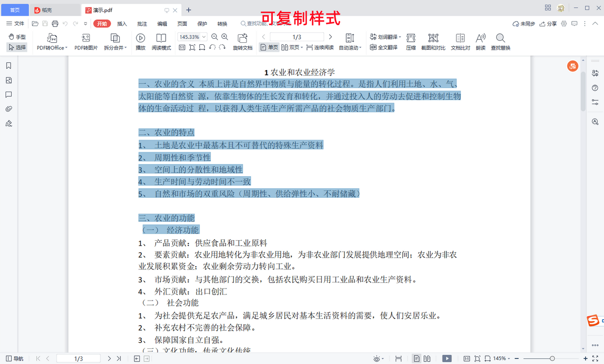The image size is (604, 364).
Task: Open the settings gear near 分享
Action: click(564, 24)
